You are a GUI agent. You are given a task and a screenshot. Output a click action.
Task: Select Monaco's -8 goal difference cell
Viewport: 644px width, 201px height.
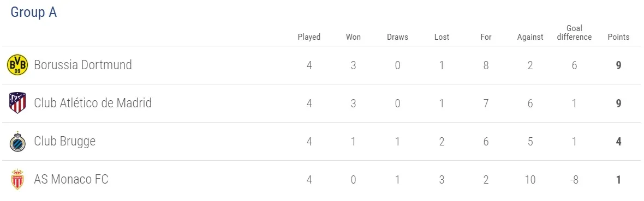click(x=574, y=180)
